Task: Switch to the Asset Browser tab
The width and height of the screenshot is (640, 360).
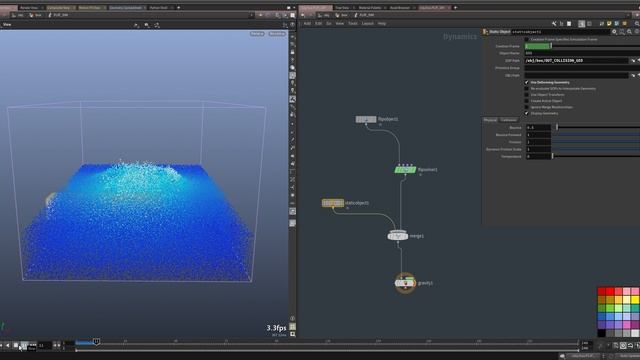Action: point(400,7)
